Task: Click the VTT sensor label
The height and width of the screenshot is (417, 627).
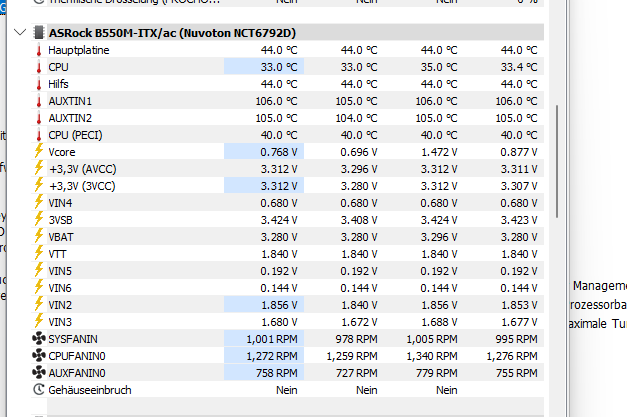Action: coord(57,254)
